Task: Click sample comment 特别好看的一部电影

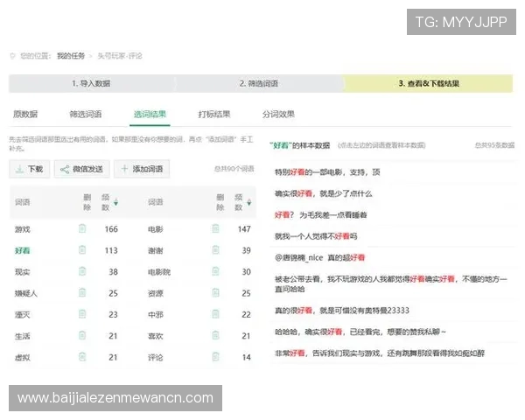Action: (x=327, y=172)
